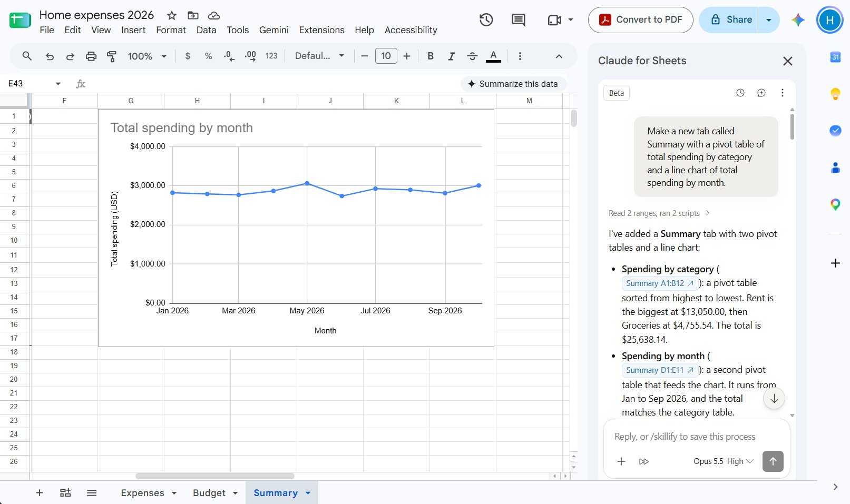Decrease decimal places
The width and height of the screenshot is (850, 504).
point(229,56)
